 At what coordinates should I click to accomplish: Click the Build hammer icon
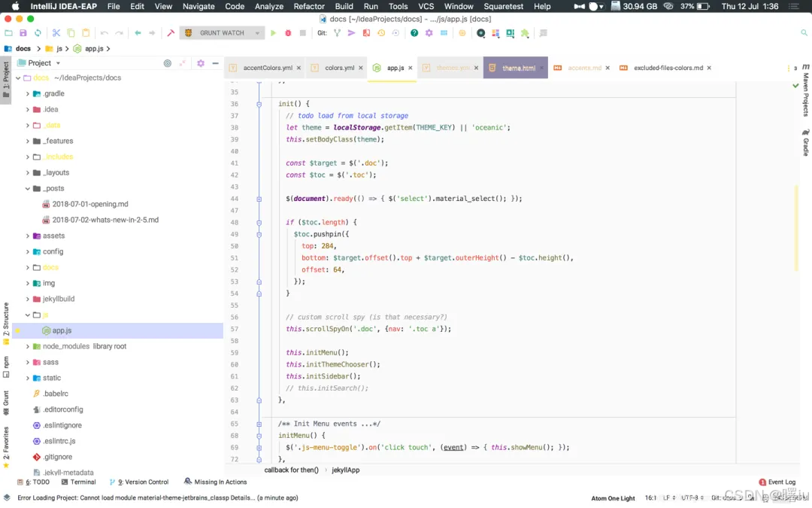[171, 33]
